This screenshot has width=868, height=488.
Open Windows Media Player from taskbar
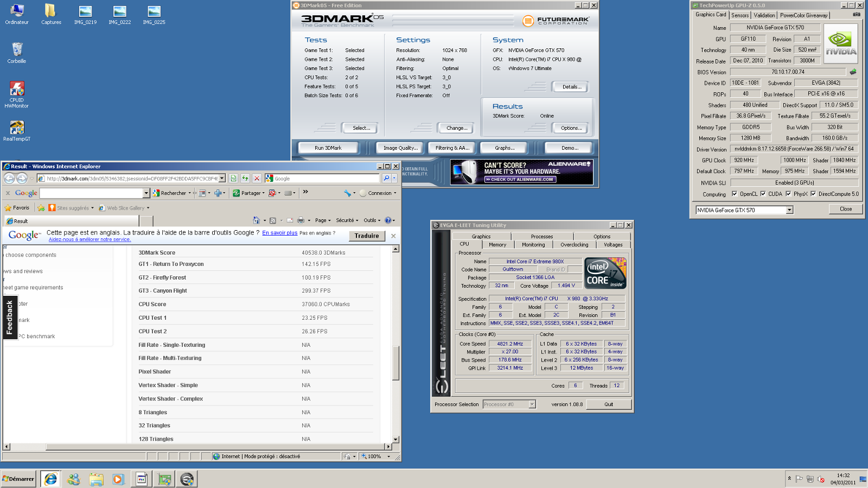tap(118, 479)
